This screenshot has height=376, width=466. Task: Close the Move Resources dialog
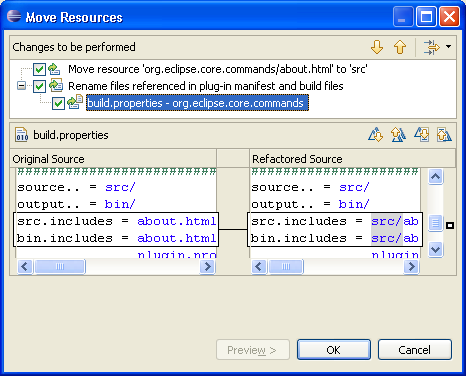[449, 16]
